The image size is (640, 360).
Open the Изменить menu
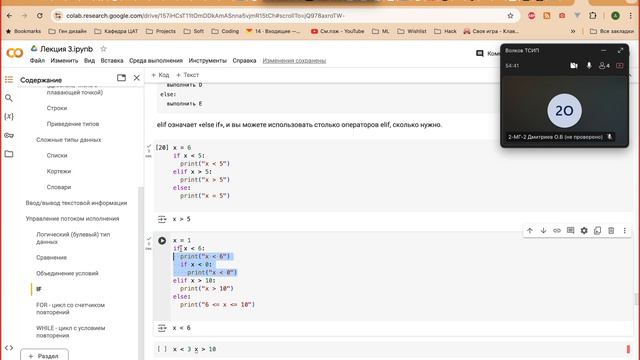pyautogui.click(x=64, y=60)
